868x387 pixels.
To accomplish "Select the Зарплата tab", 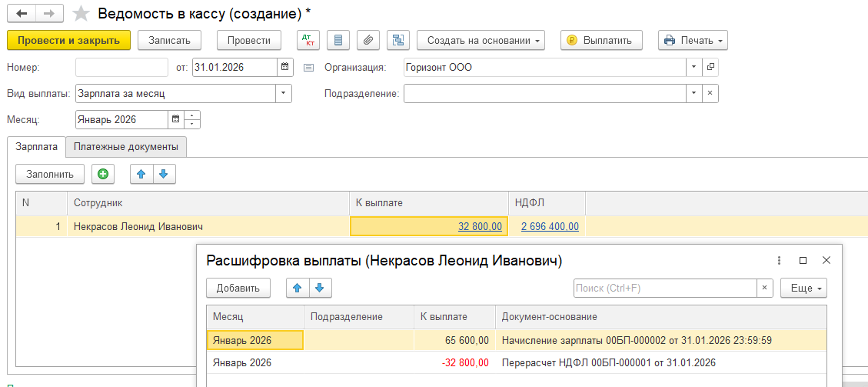I will [x=36, y=146].
